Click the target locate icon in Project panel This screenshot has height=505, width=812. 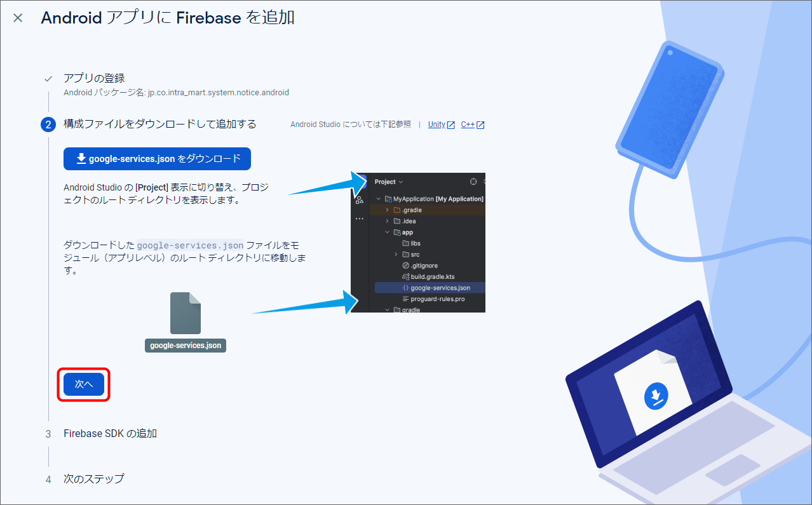click(x=473, y=182)
